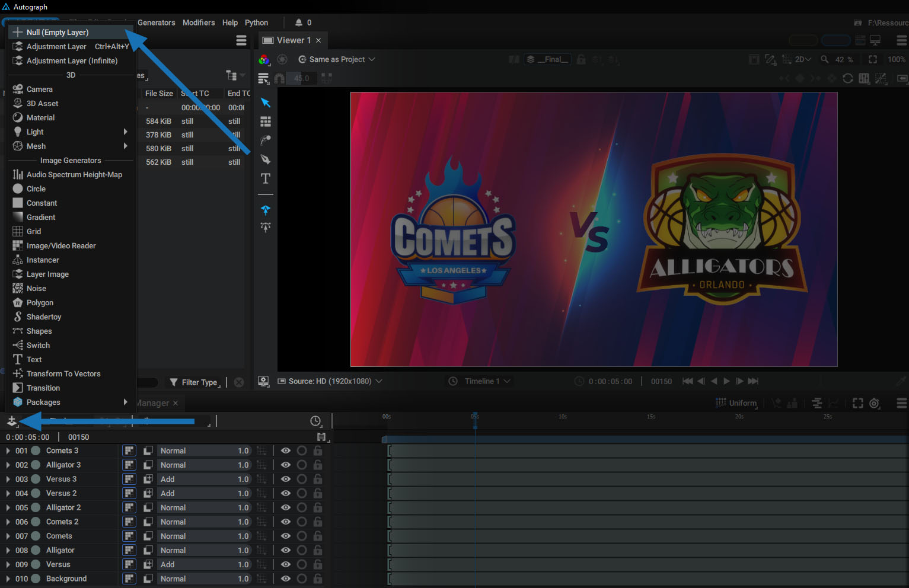Step back one frame

(x=701, y=381)
